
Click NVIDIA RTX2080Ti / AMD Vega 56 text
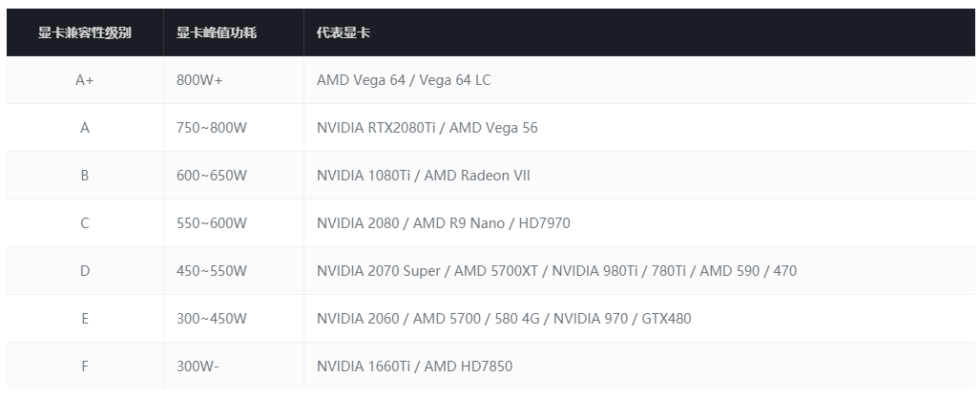click(x=427, y=128)
